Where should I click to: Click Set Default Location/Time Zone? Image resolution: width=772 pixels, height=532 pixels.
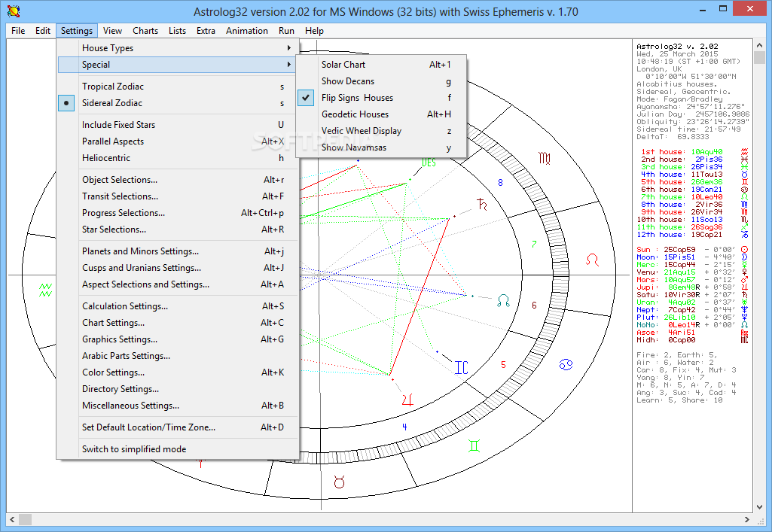click(x=179, y=427)
